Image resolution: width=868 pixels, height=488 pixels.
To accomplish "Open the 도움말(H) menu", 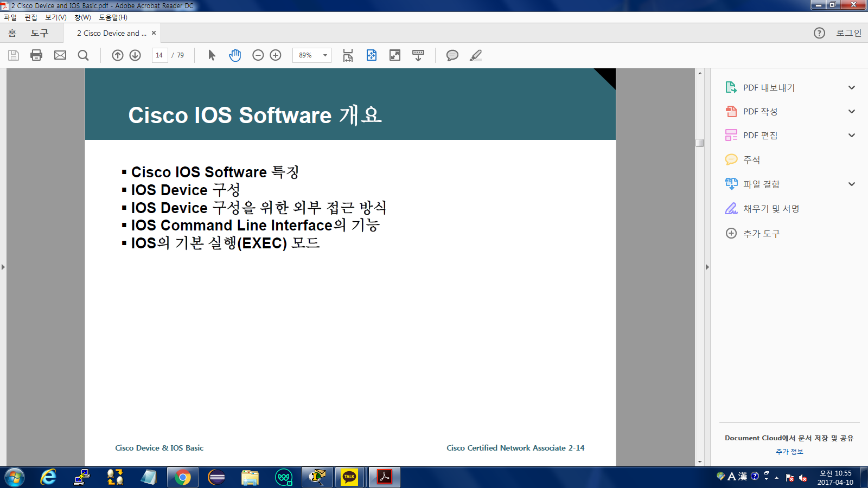I will tap(113, 17).
